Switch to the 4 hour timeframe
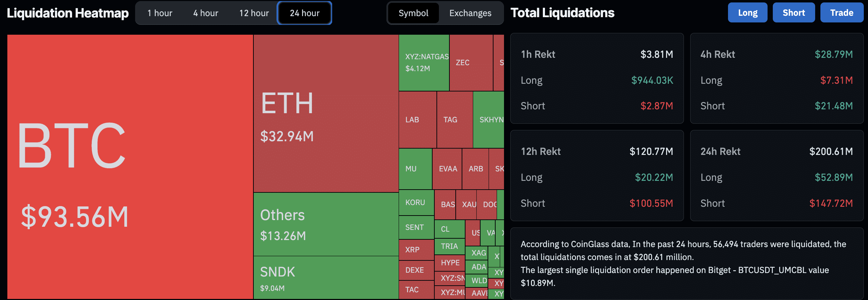Viewport: 868px width, 300px height. pos(206,13)
